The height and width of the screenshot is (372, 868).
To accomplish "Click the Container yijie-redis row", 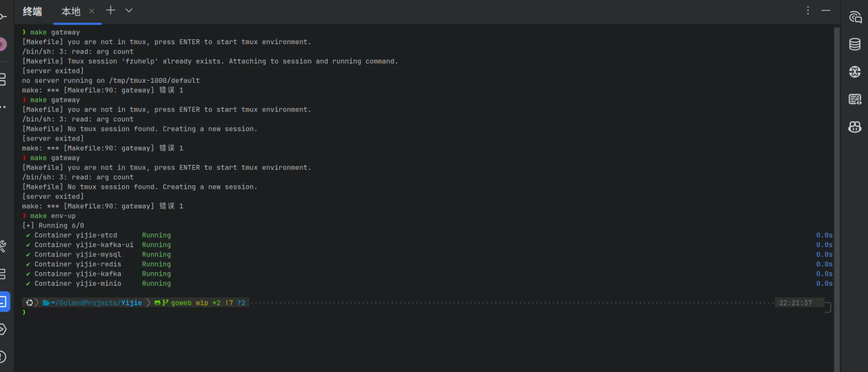I will pos(98,264).
